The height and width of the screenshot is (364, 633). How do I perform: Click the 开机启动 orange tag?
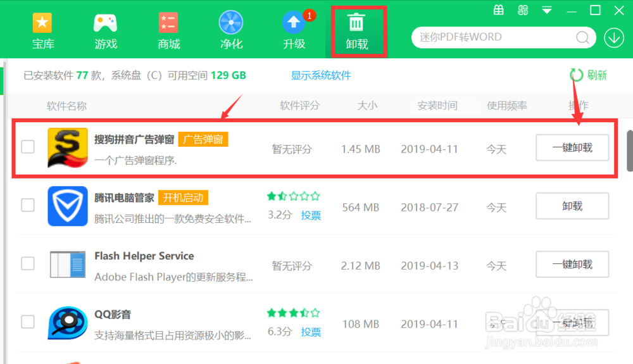pos(184,198)
